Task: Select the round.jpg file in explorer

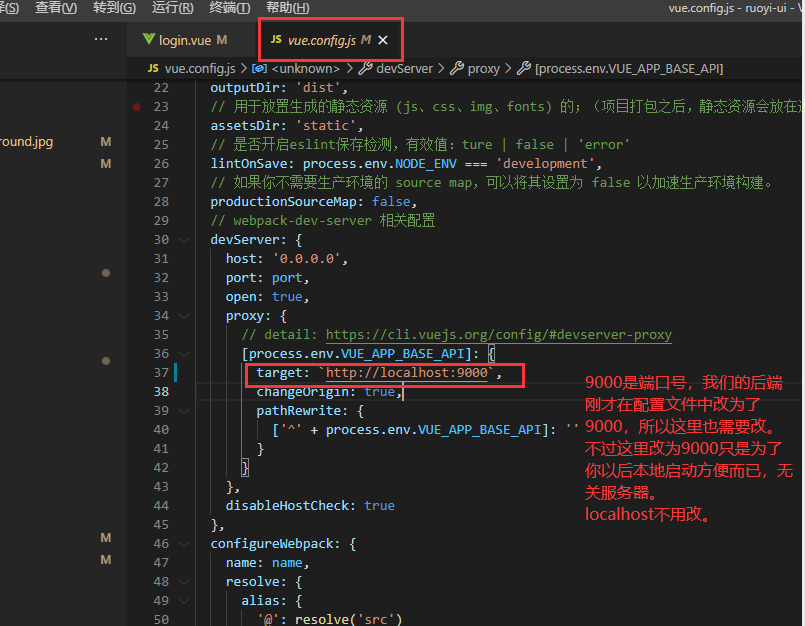Action: [x=27, y=142]
